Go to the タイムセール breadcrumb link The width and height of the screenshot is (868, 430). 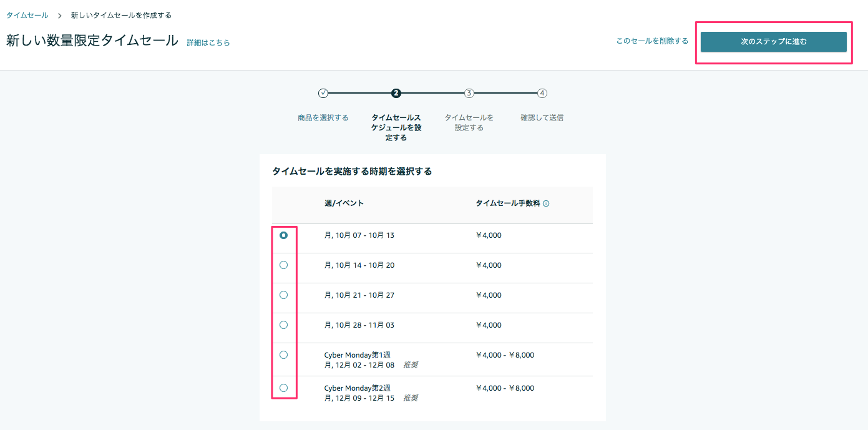(27, 15)
